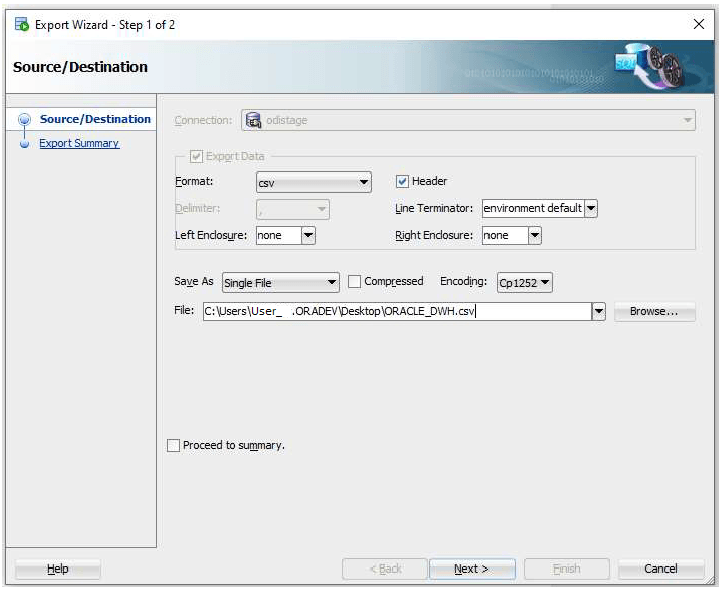Click the Browse... button
This screenshot has height=589, width=723.
tap(654, 311)
